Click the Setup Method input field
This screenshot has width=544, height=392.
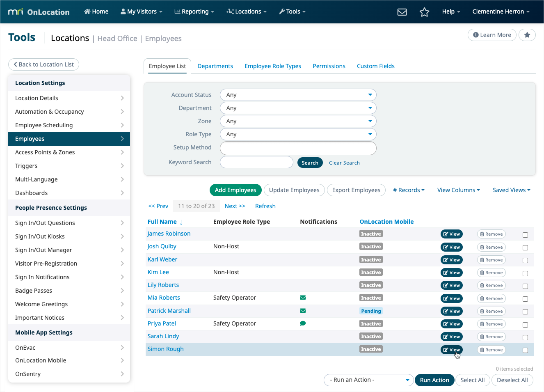pyautogui.click(x=298, y=148)
